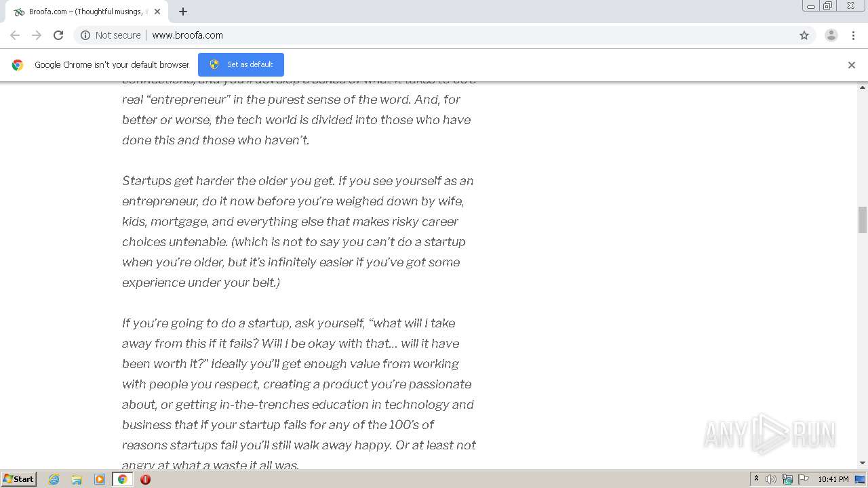Screen dimensions: 868x488
Task: Open Windows Explorer from the taskbar
Action: pyautogui.click(x=77, y=479)
